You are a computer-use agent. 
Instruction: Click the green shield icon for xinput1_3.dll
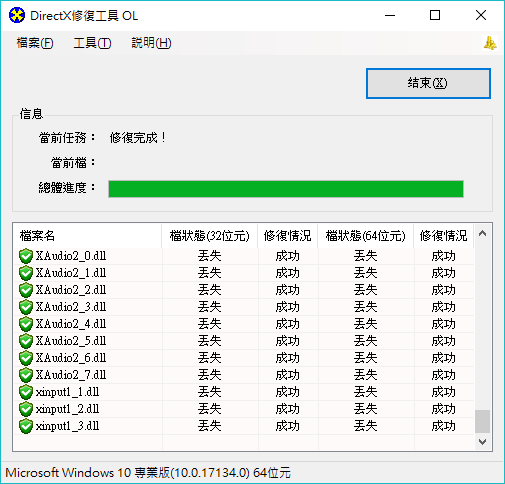26,426
